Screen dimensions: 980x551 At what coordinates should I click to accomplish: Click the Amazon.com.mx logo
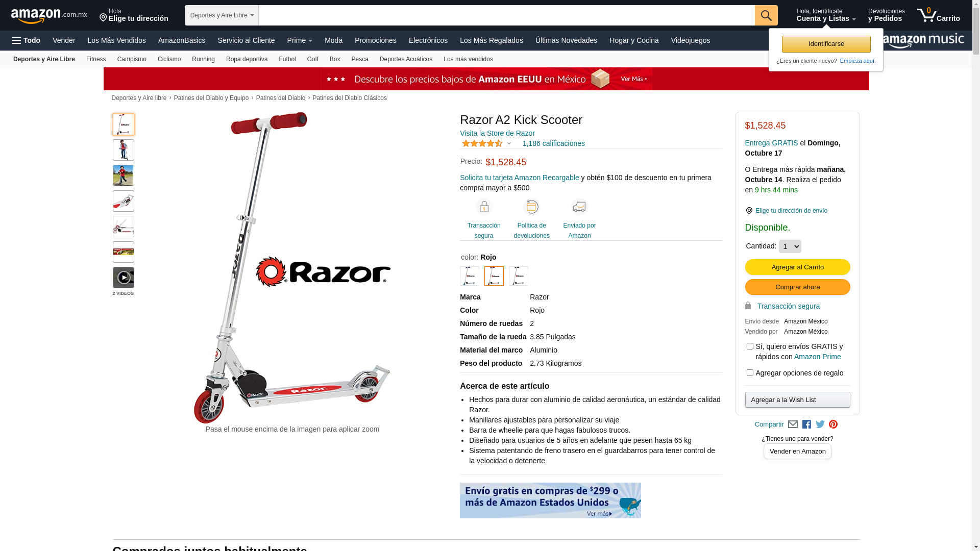tap(49, 15)
